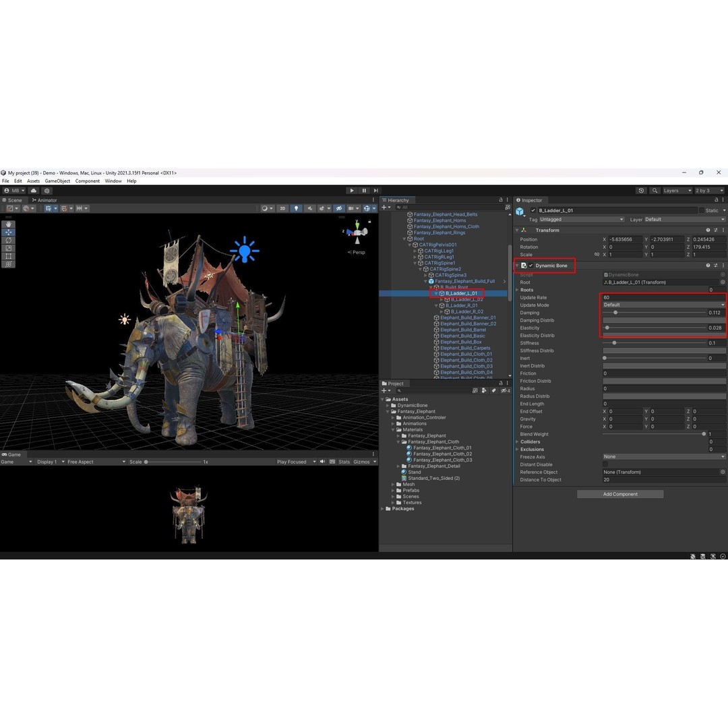Switch to the Animator tab
This screenshot has height=728, width=728.
click(x=44, y=200)
